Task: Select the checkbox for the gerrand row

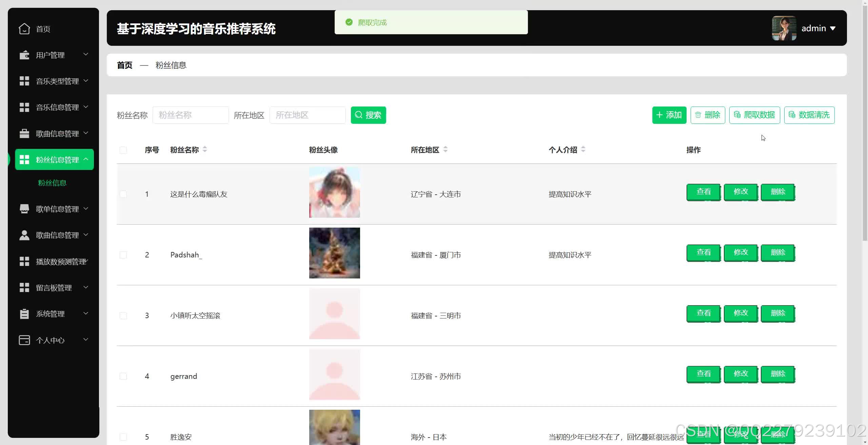Action: 123,376
